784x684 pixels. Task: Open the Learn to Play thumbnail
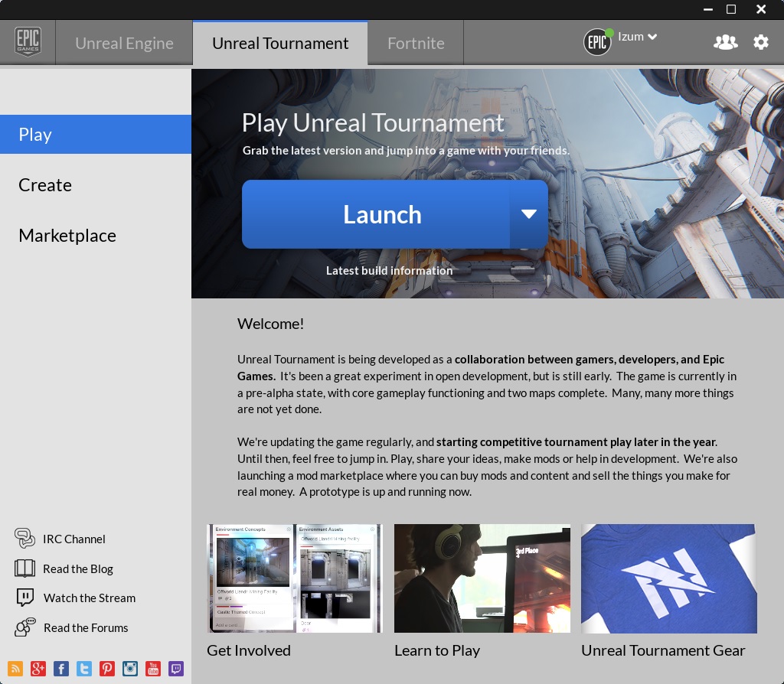click(x=482, y=578)
